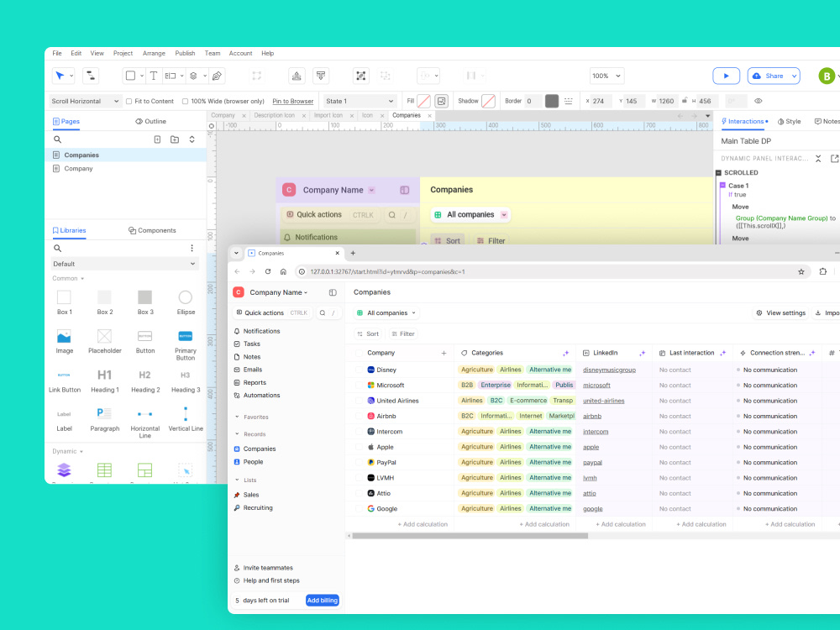Click the add page icon in Pages panel
The height and width of the screenshot is (630, 840).
click(x=158, y=139)
